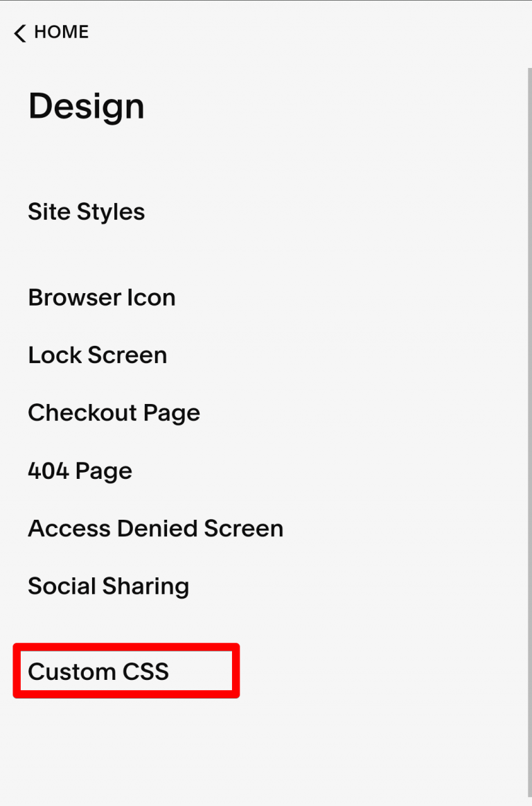Click the Design panel heading

(87, 107)
